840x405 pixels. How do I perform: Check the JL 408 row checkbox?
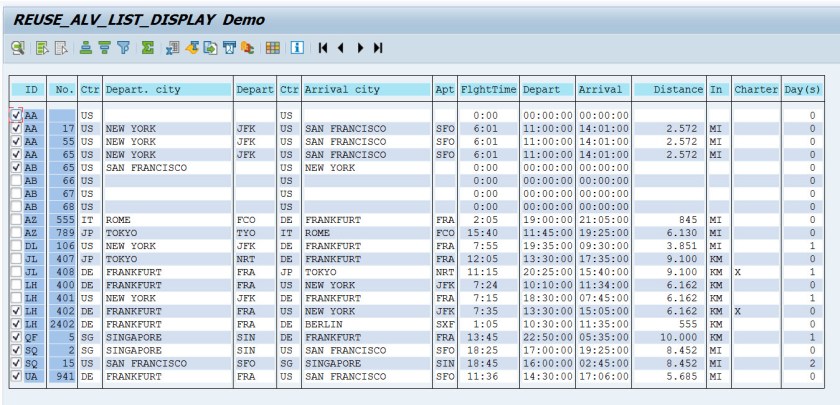tap(16, 272)
